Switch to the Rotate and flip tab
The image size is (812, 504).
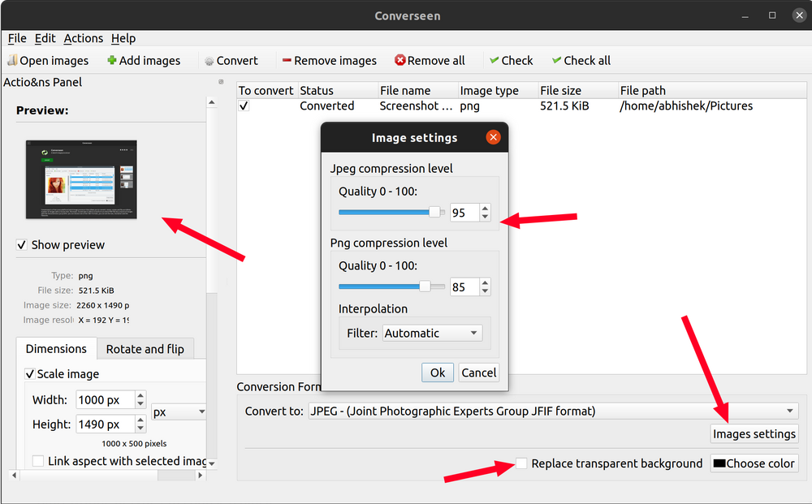[x=145, y=349]
